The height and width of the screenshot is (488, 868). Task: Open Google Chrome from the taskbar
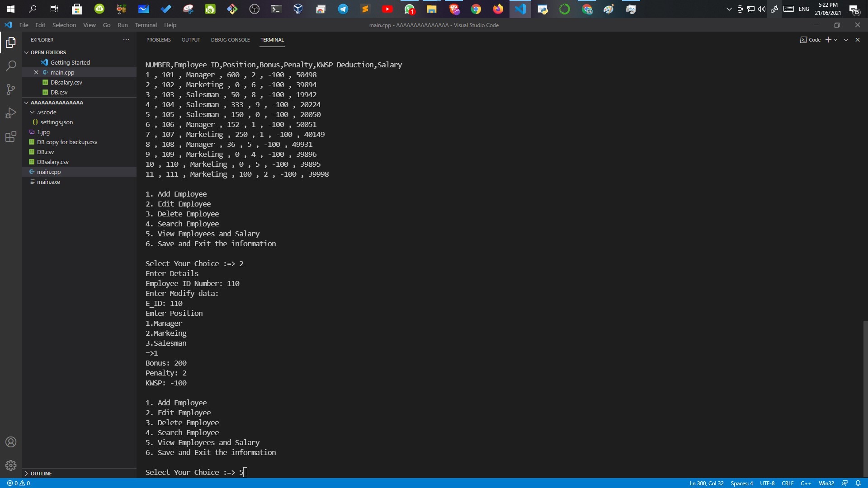476,9
